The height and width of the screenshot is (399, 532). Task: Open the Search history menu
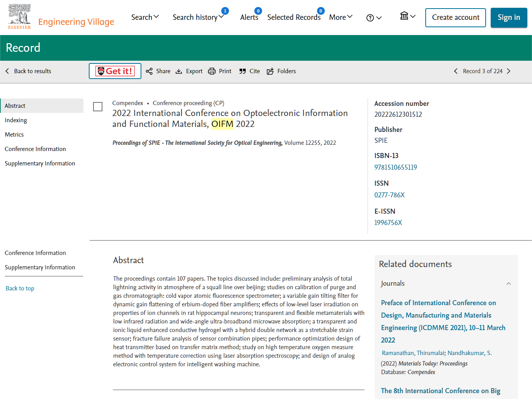pos(198,17)
